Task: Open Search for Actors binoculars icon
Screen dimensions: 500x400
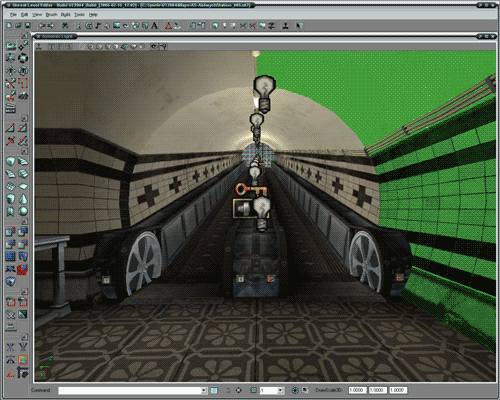Action: [x=65, y=25]
